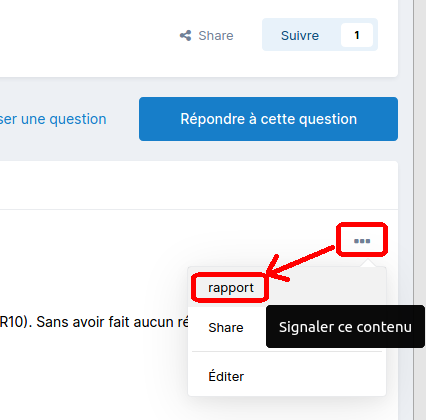
Task: Click the red-outlined ellipsis button
Action: click(x=362, y=240)
